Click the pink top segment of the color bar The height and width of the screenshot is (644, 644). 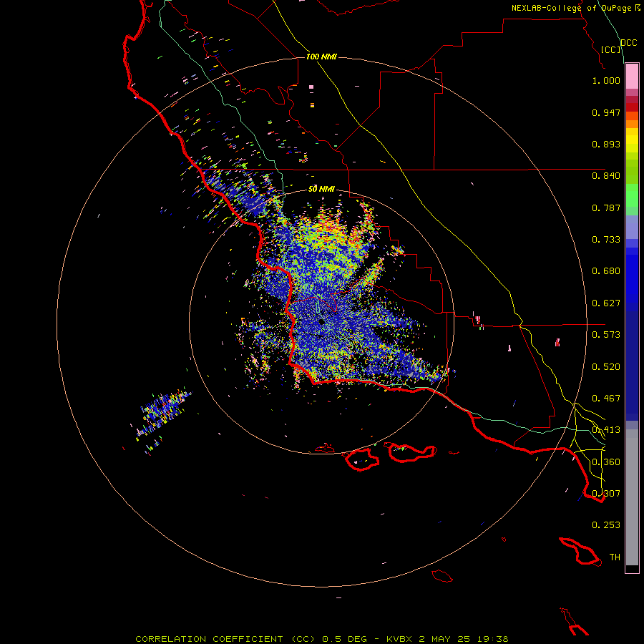click(632, 77)
